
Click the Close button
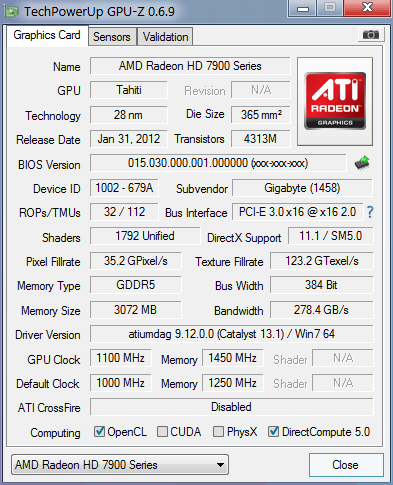pyautogui.click(x=346, y=465)
